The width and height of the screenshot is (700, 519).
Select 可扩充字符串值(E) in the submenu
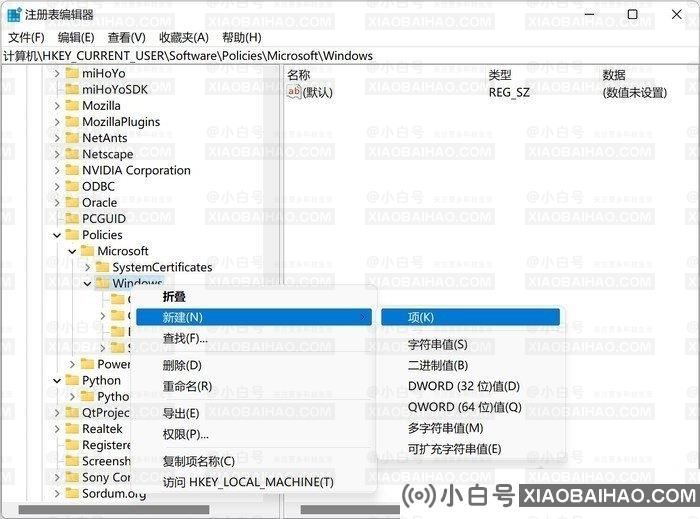coord(471,449)
